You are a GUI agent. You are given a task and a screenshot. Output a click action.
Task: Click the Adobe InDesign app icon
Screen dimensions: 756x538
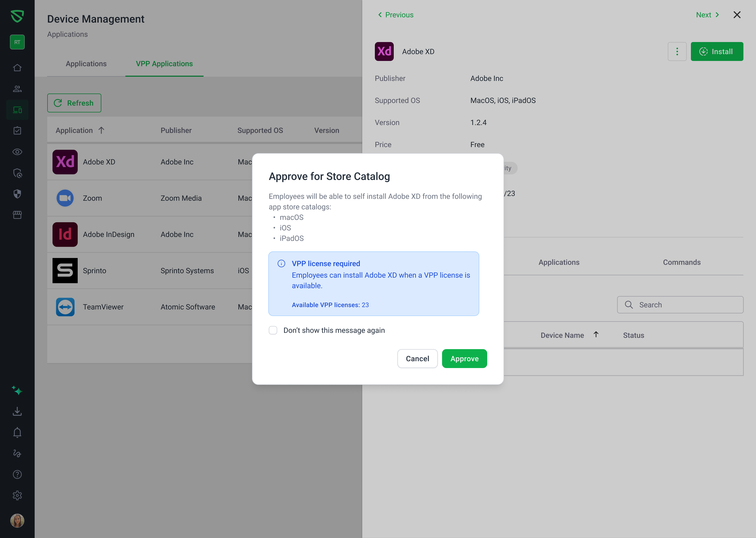pyautogui.click(x=65, y=234)
